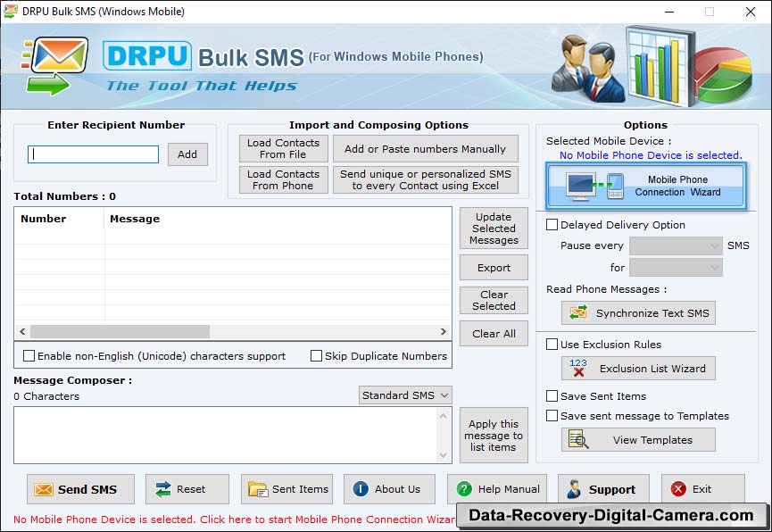772x532 pixels.
Task: Open the Pause every SMS count dropdown
Action: pos(676,245)
